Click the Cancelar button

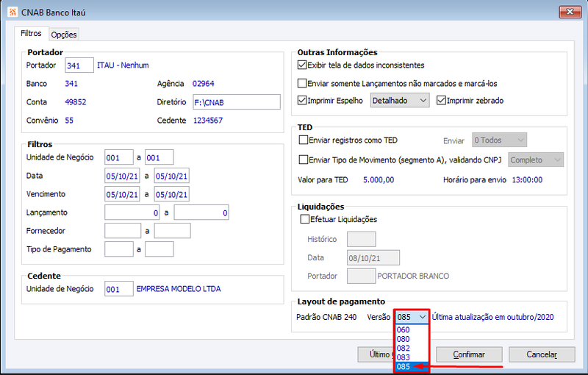(x=542, y=354)
